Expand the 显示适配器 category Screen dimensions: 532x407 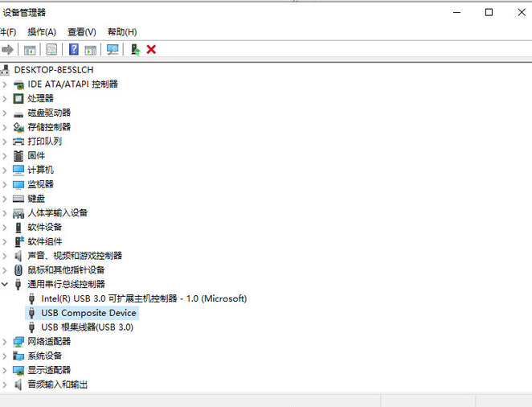[x=6, y=370]
